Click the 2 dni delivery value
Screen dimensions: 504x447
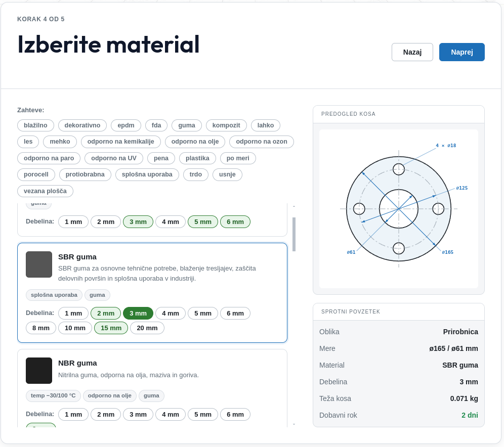coord(470,415)
